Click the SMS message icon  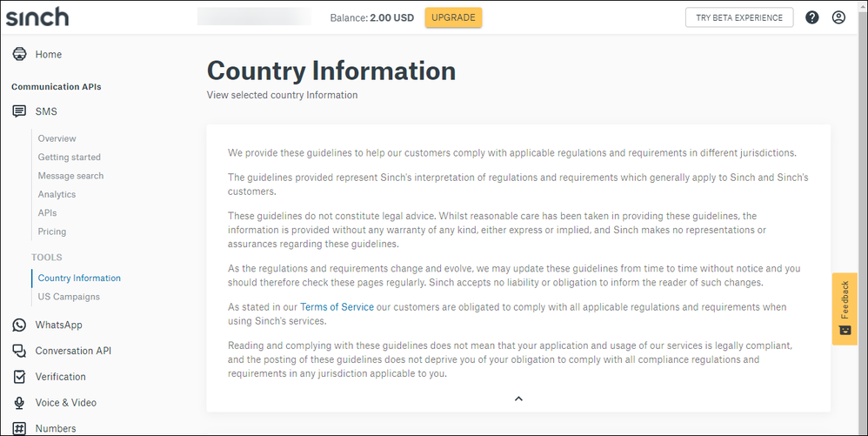coord(19,111)
